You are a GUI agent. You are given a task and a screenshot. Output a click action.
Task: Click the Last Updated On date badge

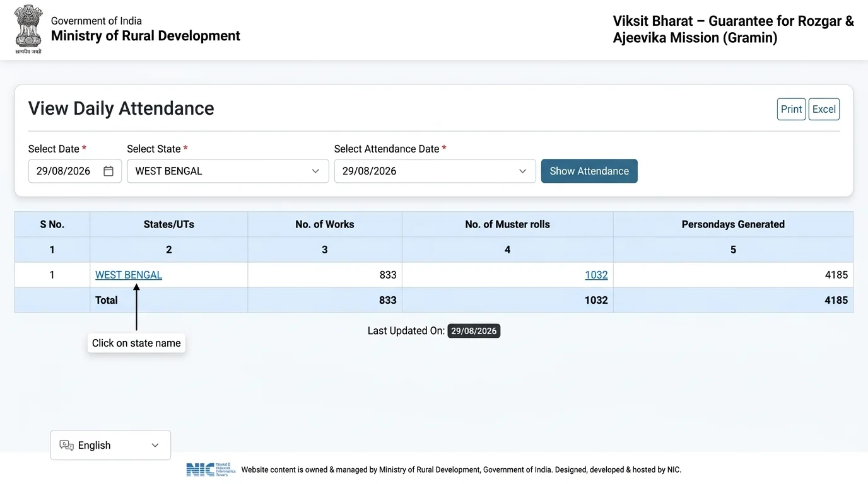[x=474, y=331]
